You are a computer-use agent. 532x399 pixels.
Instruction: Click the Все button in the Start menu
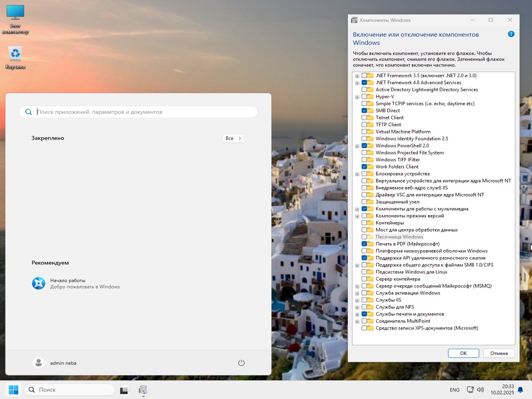[233, 138]
